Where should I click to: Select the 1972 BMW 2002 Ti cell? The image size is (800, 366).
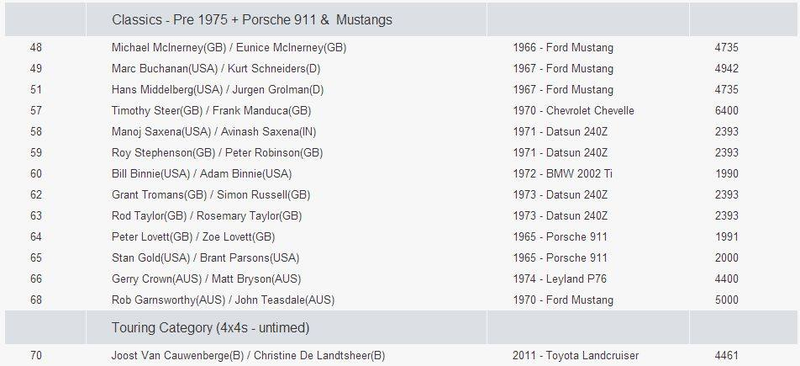563,174
